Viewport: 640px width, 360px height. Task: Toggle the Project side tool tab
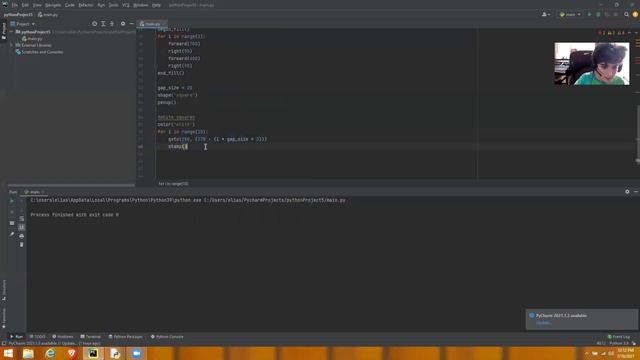click(x=4, y=31)
